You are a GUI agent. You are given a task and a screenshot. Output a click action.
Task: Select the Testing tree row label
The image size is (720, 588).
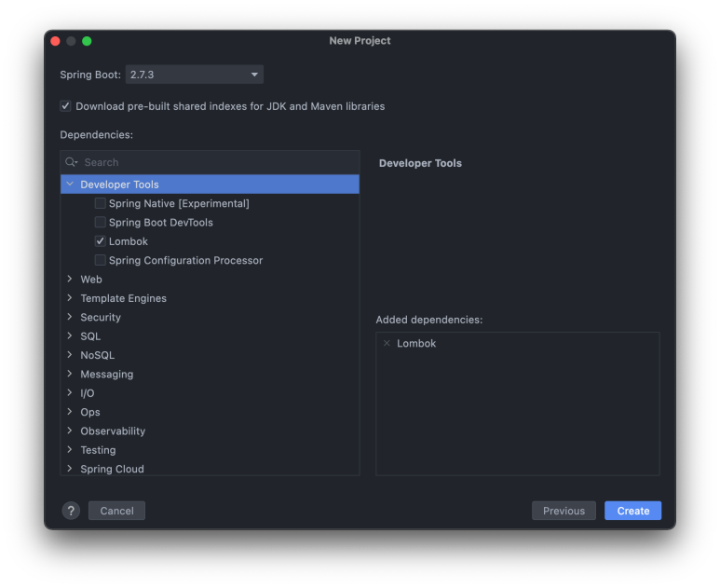(98, 450)
